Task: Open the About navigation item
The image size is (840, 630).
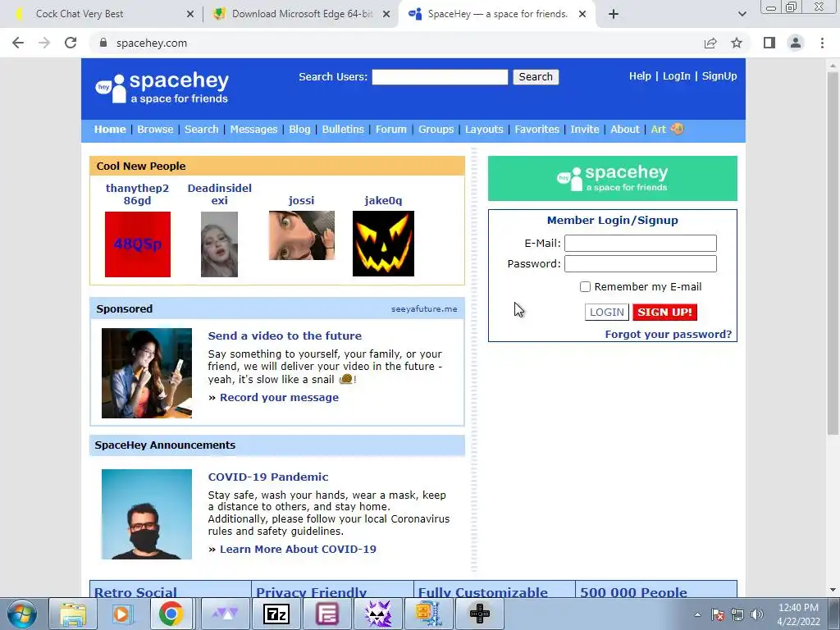Action: point(624,129)
